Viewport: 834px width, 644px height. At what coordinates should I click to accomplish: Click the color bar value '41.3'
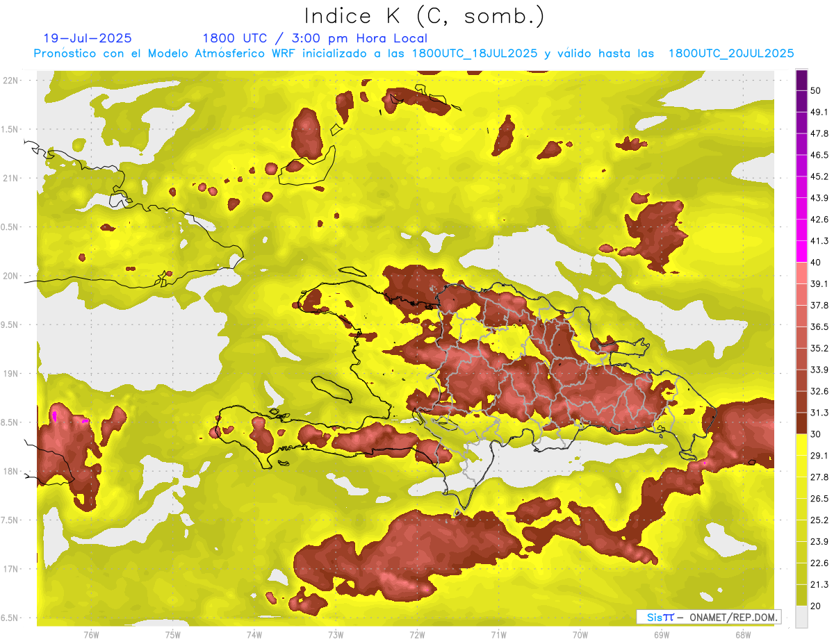pyautogui.click(x=819, y=241)
